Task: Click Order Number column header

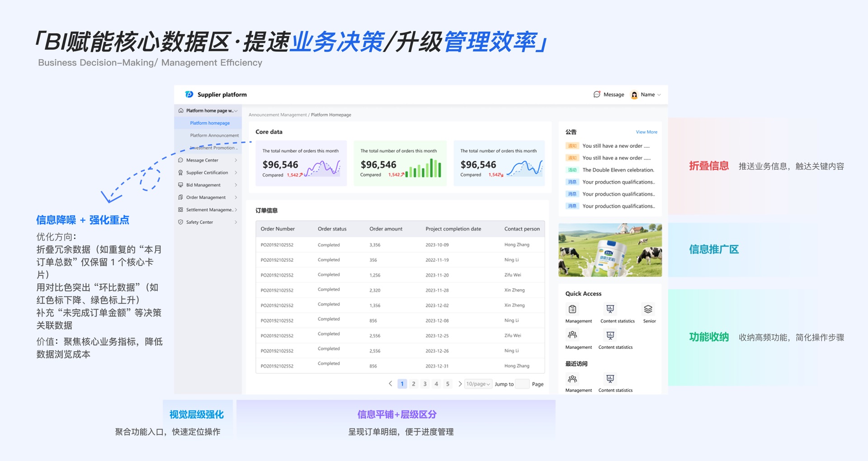Action: click(278, 229)
